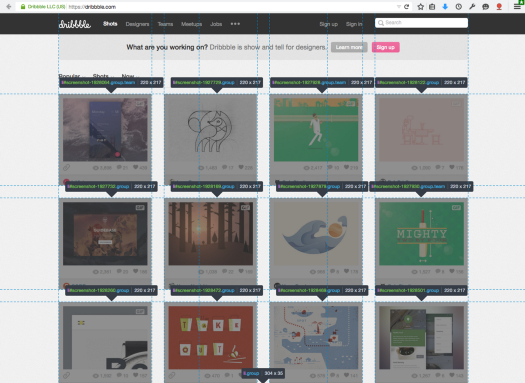
Task: Open the bookmarks list clipboard icon
Action: point(432,7)
